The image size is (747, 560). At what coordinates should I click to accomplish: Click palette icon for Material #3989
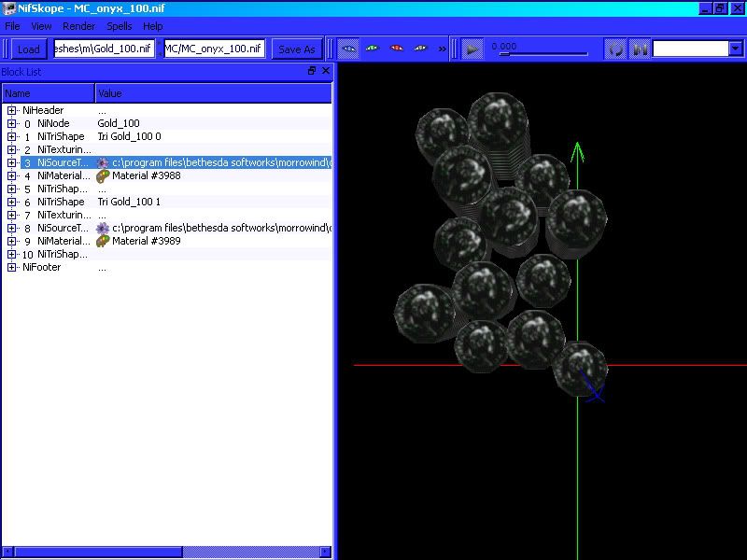(x=103, y=242)
